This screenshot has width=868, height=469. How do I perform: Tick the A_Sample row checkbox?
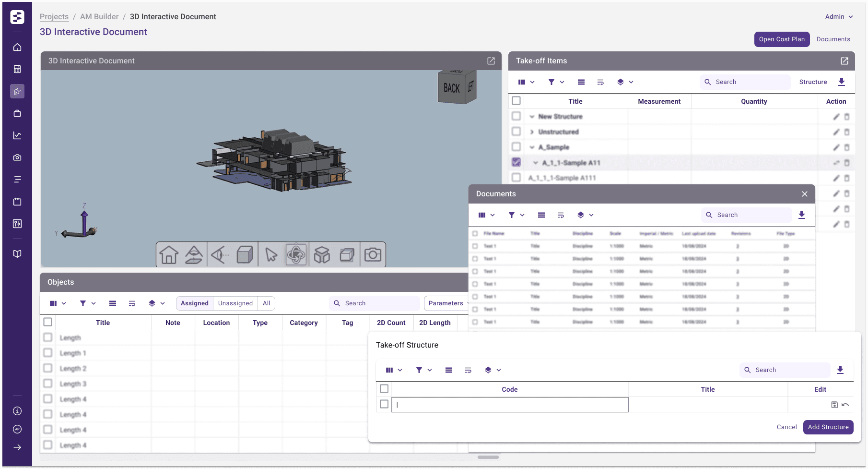click(516, 147)
